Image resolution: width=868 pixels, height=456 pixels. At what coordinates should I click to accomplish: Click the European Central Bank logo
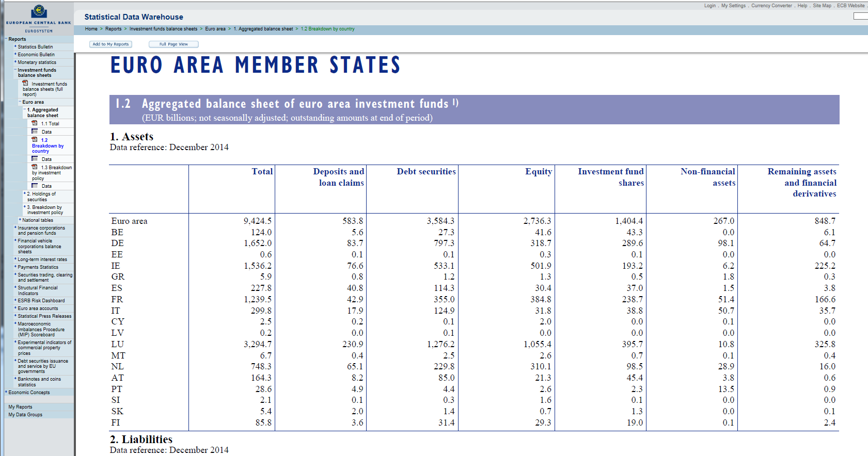(39, 19)
